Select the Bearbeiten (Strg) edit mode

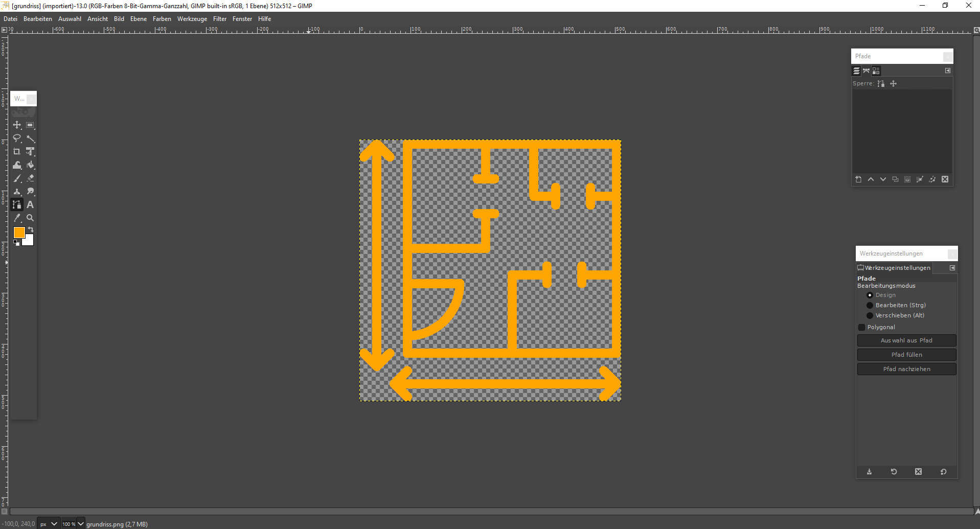coord(870,305)
